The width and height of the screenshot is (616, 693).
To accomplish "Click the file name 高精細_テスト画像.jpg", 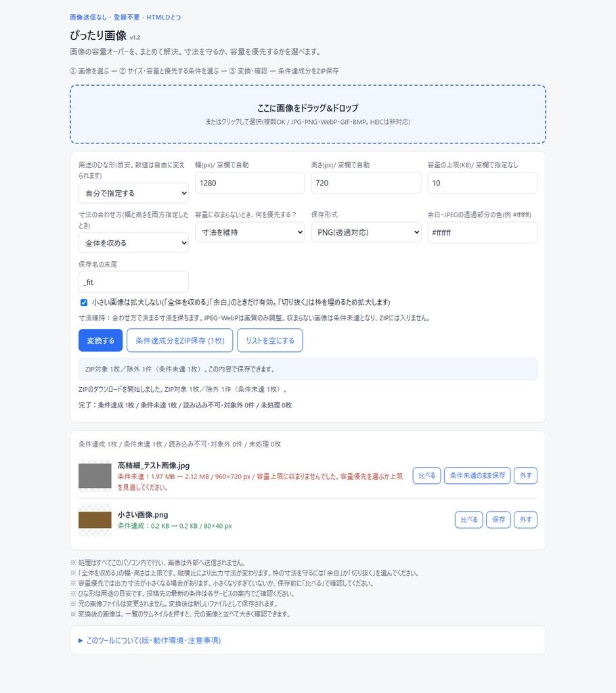I will pyautogui.click(x=154, y=466).
